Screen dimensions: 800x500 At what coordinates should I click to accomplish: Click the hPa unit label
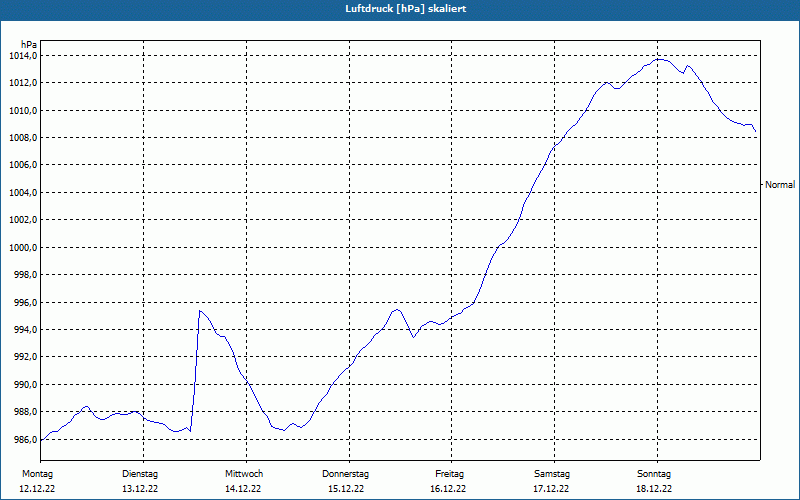pyautogui.click(x=29, y=45)
